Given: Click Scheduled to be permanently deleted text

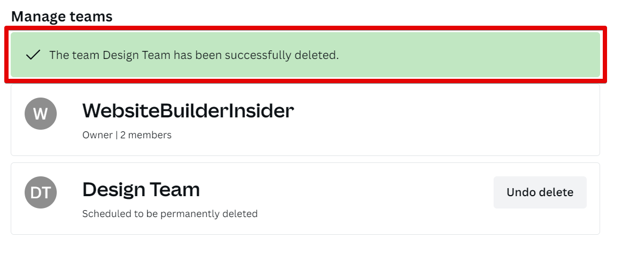Looking at the screenshot, I should click(x=170, y=214).
